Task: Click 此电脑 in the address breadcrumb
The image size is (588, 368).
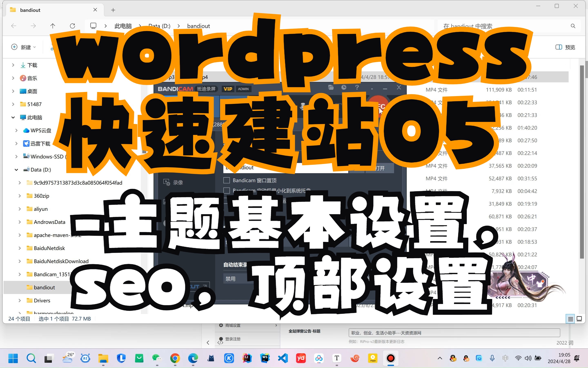Action: point(123,26)
